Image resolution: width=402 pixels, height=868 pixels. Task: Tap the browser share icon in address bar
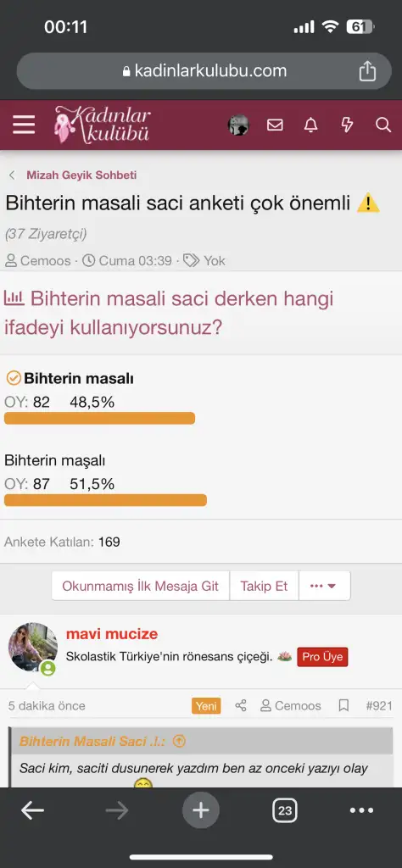367,71
